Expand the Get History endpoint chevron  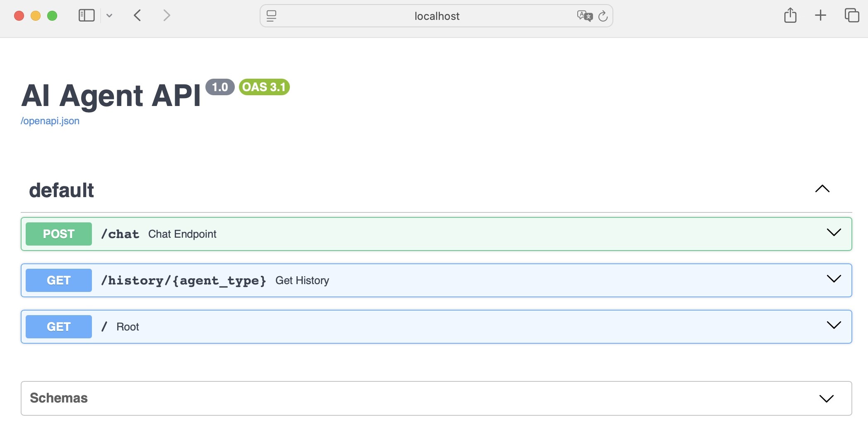tap(834, 279)
